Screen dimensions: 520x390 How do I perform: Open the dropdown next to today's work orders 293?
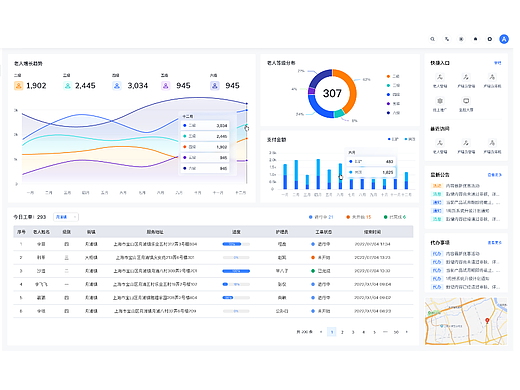66,217
